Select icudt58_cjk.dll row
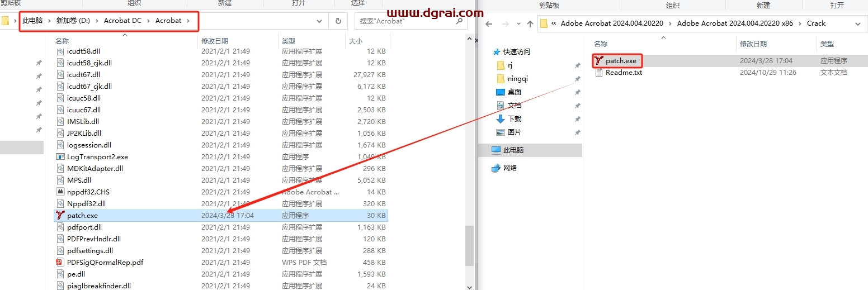 [x=221, y=63]
